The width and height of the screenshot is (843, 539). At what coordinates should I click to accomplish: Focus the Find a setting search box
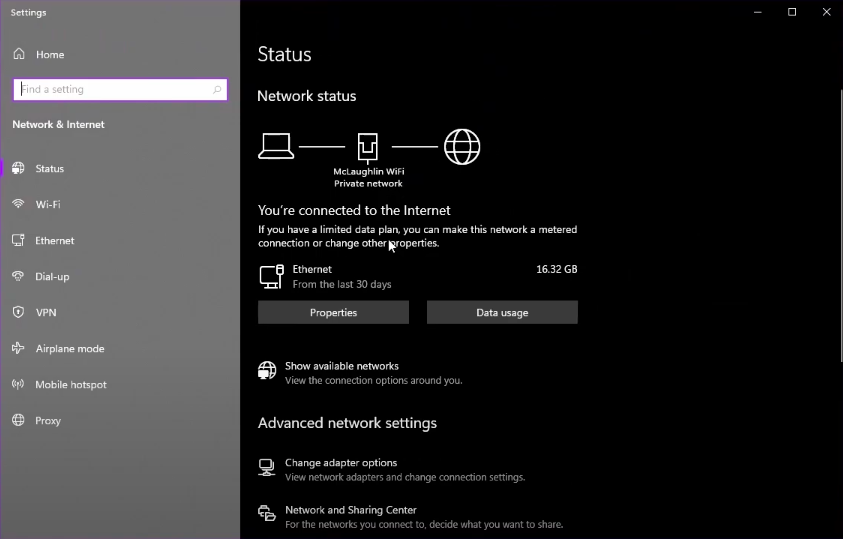coord(120,90)
